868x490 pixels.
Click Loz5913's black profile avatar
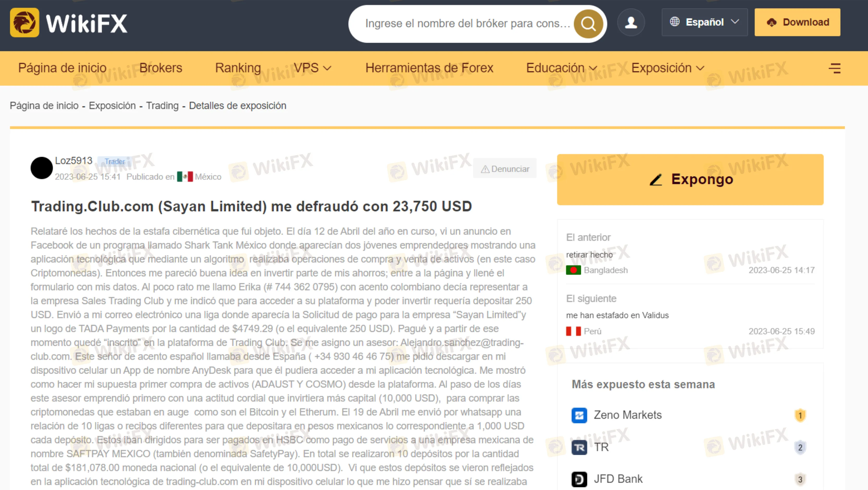pos(41,168)
